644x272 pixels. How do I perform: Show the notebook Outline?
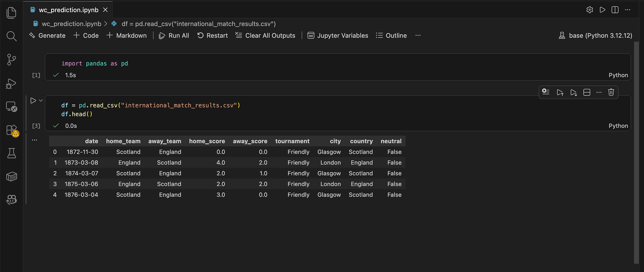click(x=391, y=35)
